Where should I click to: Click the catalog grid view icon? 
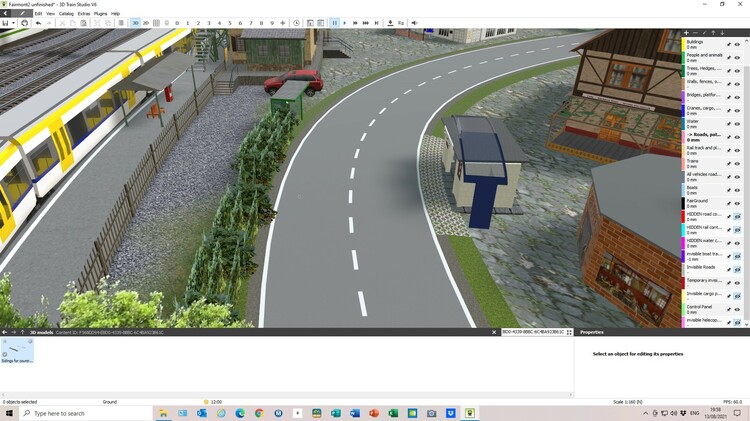tap(569, 332)
